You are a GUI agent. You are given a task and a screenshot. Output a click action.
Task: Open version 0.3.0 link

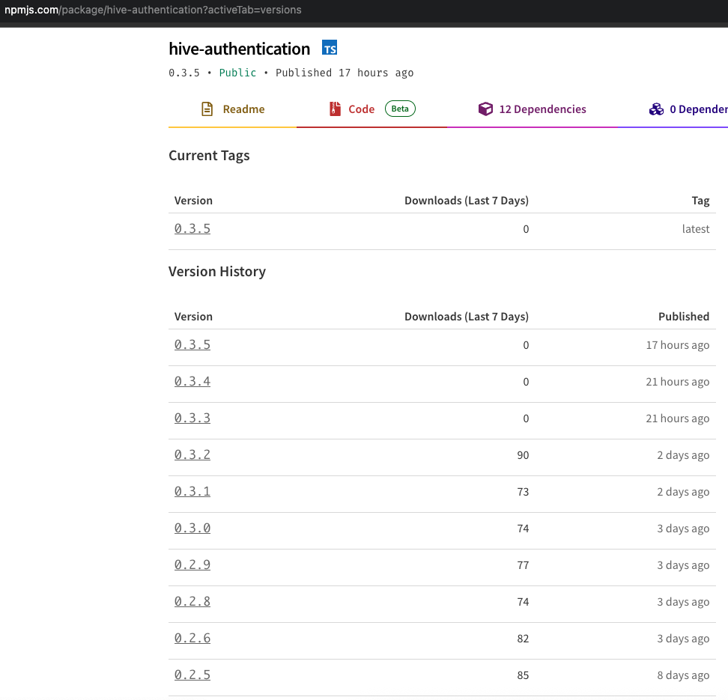(x=192, y=529)
